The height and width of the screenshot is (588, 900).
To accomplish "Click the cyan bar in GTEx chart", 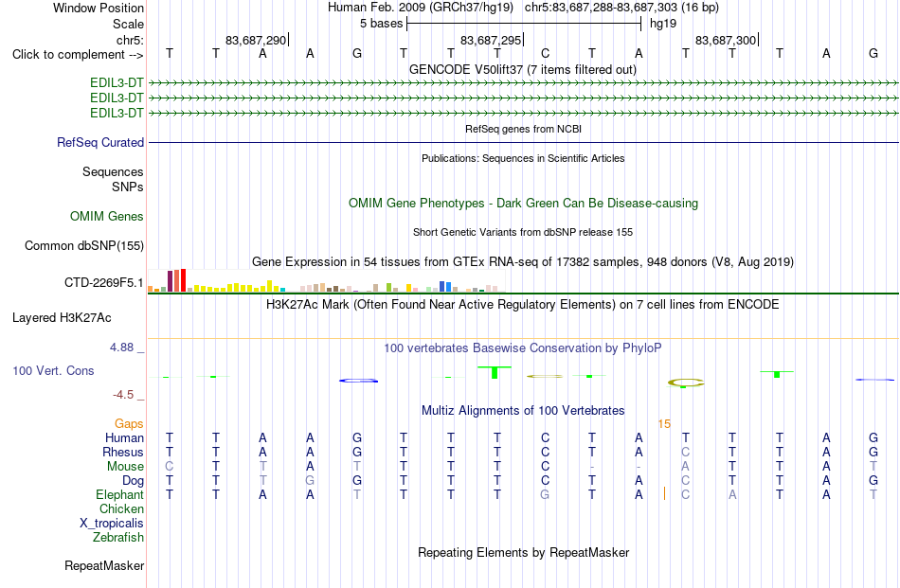I will click(x=282, y=290).
